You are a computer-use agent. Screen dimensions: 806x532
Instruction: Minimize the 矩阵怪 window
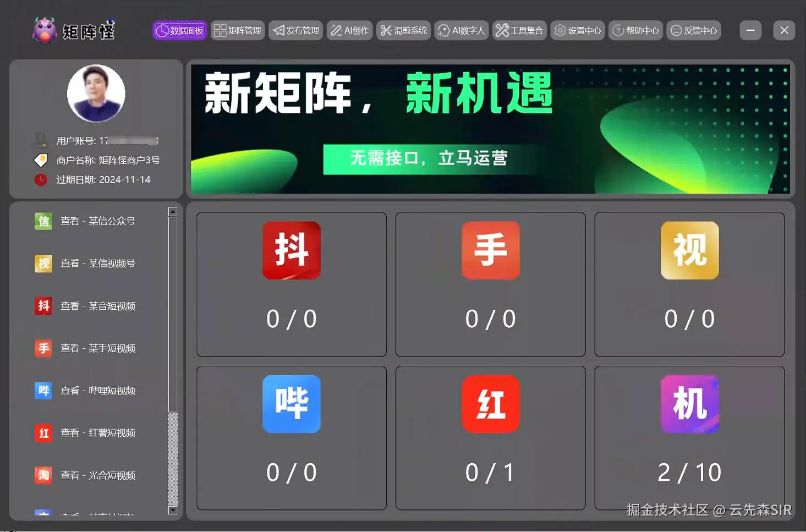click(x=750, y=30)
